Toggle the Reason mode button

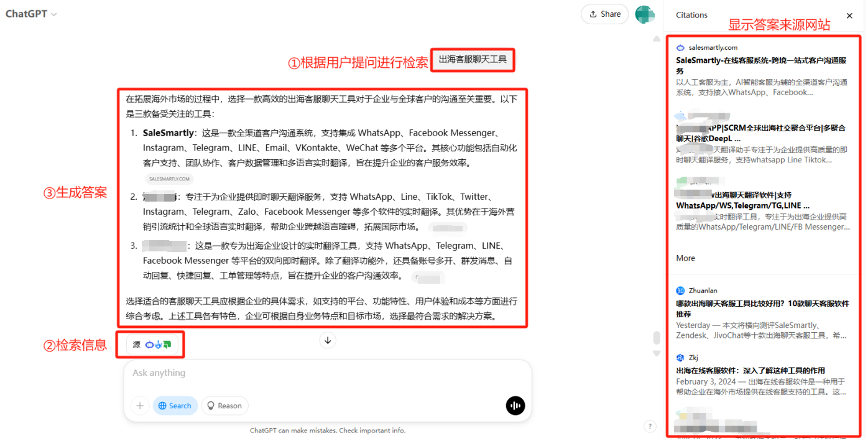pos(224,406)
